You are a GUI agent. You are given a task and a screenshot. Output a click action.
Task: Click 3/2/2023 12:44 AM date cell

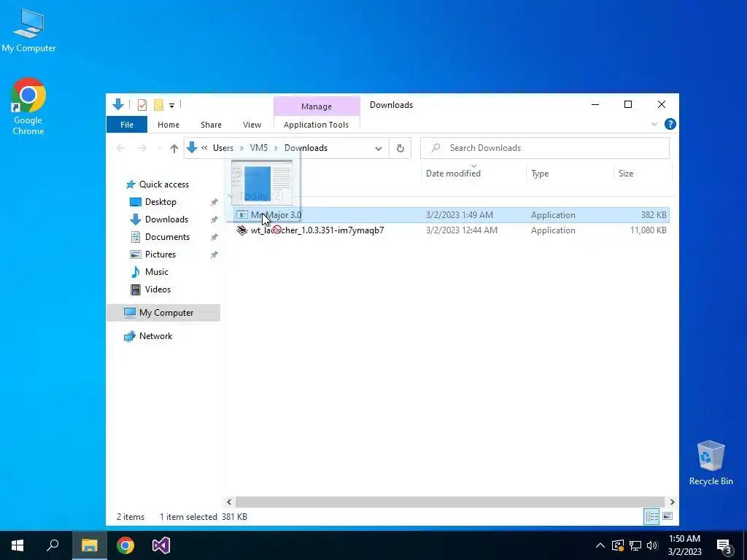pos(461,230)
